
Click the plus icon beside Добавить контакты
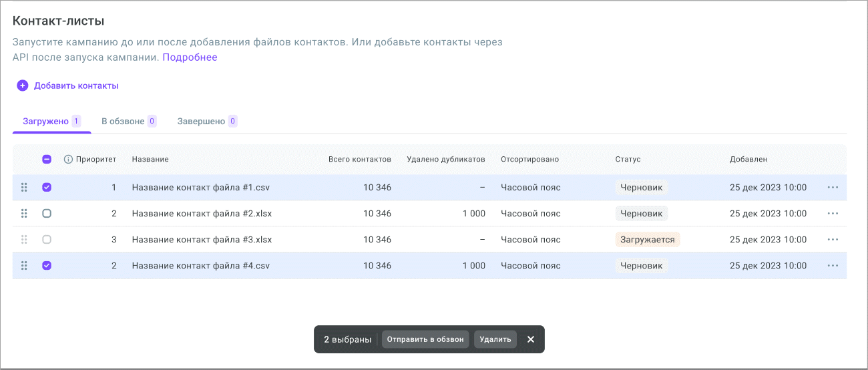point(23,85)
